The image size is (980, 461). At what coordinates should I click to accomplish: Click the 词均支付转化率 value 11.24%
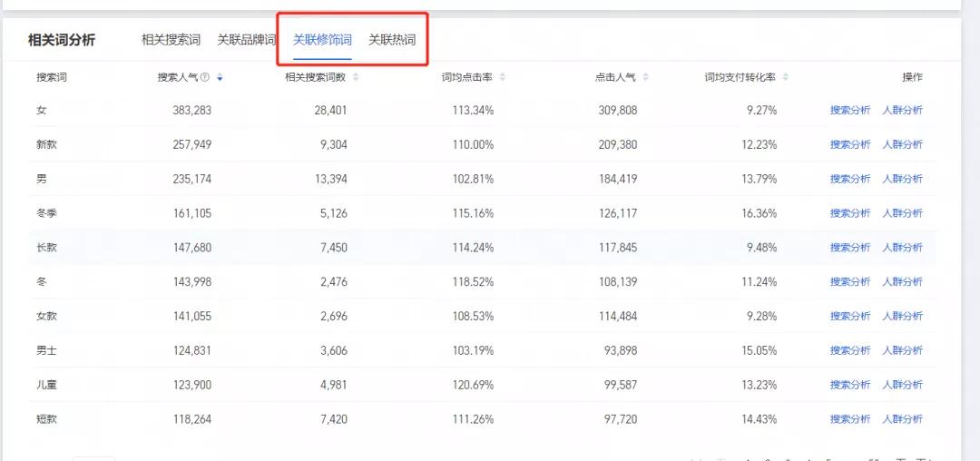pyautogui.click(x=759, y=282)
